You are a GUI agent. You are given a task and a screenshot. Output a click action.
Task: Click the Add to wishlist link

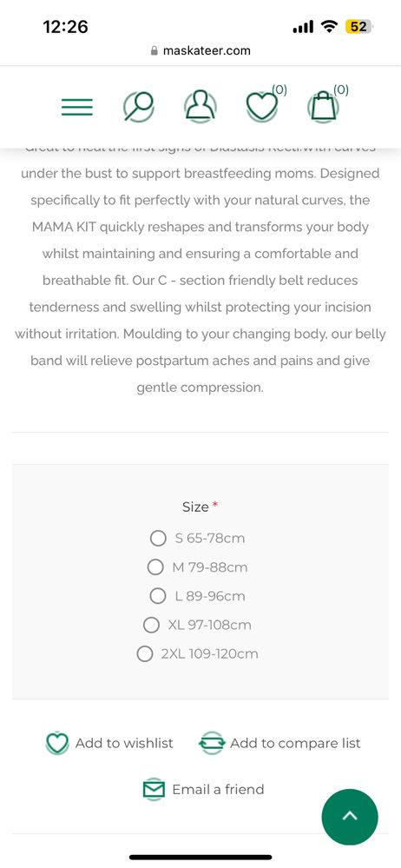tap(124, 743)
